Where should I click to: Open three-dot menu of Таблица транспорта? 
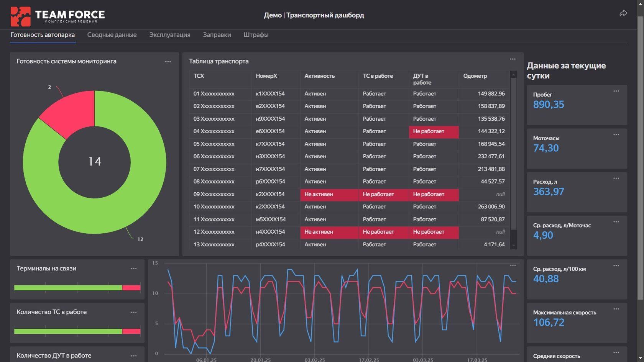click(x=513, y=59)
